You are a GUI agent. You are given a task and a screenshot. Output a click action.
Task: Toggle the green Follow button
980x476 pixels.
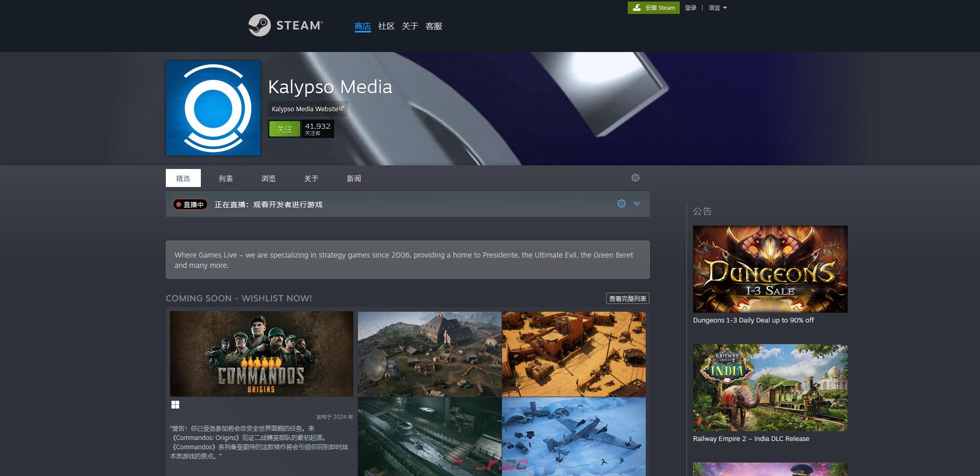(x=284, y=129)
